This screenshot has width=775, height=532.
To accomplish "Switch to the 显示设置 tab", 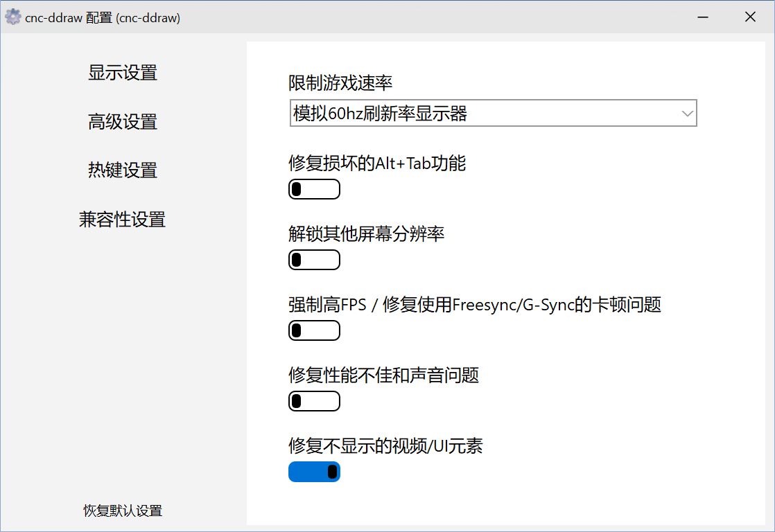I will [x=123, y=73].
